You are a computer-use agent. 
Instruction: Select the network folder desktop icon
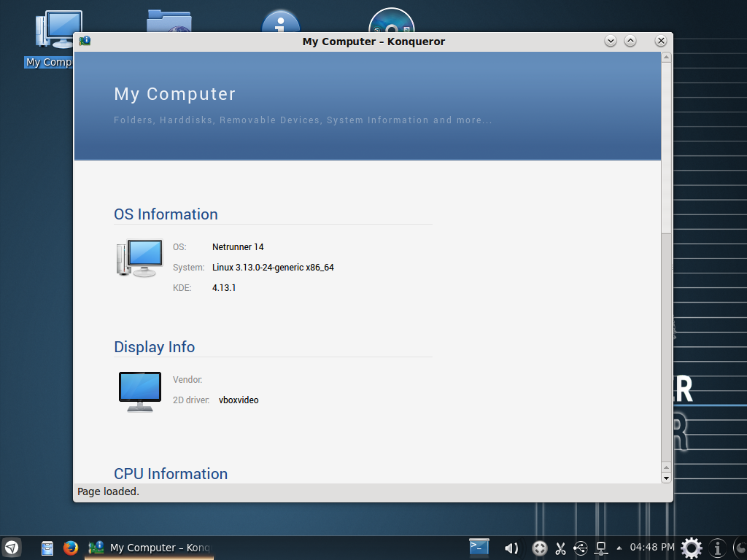click(169, 21)
